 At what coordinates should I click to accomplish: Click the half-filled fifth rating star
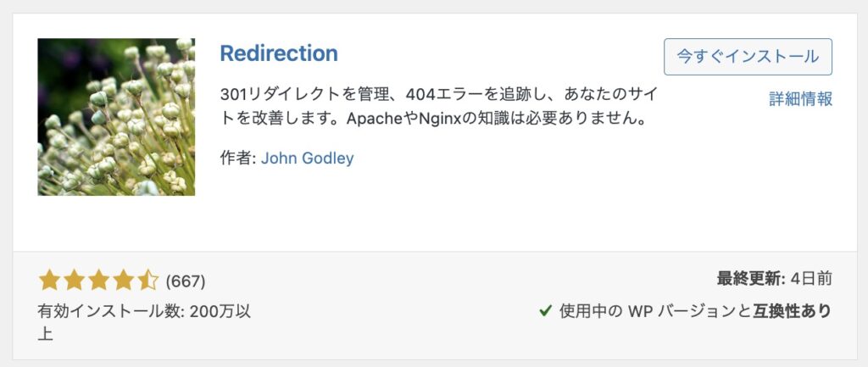point(148,281)
